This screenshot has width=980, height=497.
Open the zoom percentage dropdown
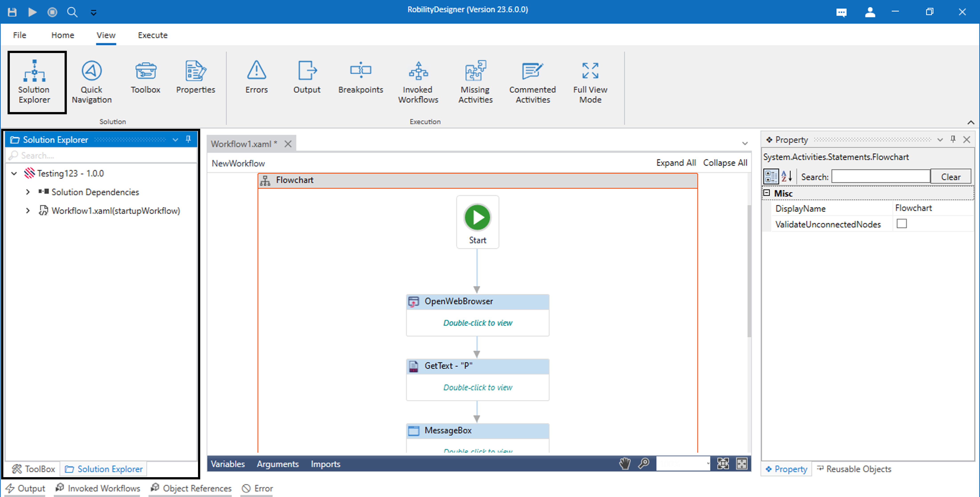coord(708,464)
